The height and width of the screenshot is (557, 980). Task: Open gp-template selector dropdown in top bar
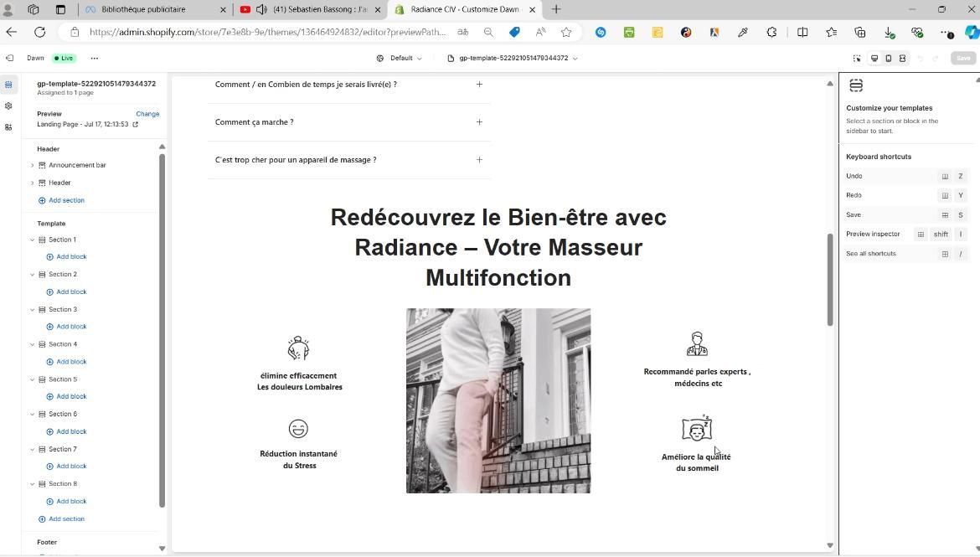(513, 58)
